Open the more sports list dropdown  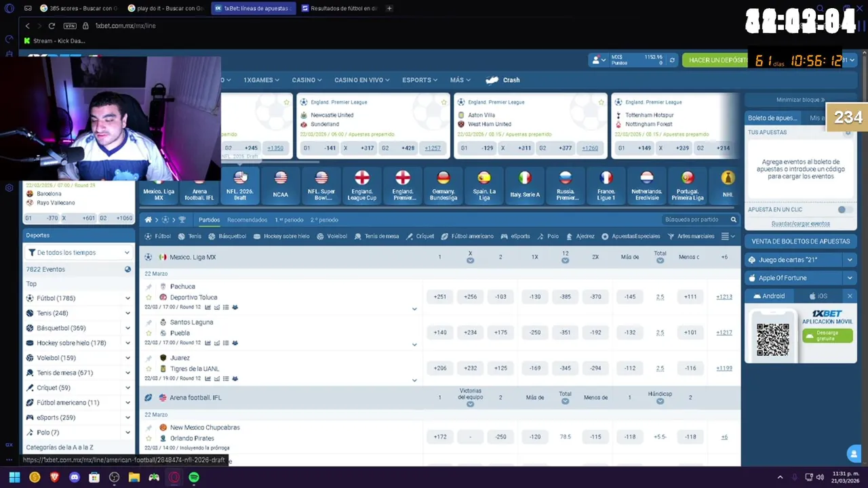click(x=728, y=237)
